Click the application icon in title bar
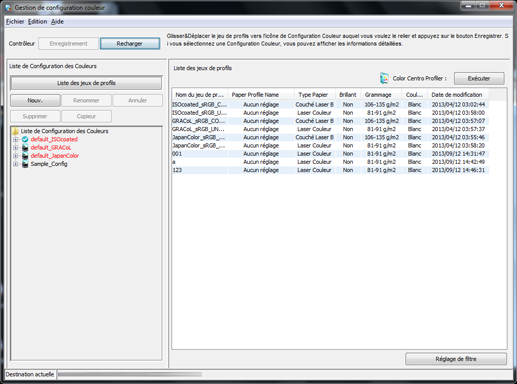Screen dimensions: 517x384 8,7
